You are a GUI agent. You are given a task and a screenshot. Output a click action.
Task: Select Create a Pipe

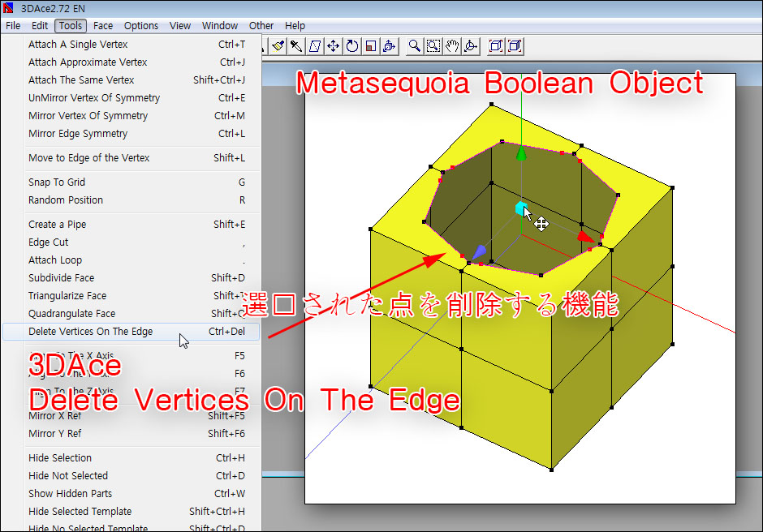click(131, 225)
